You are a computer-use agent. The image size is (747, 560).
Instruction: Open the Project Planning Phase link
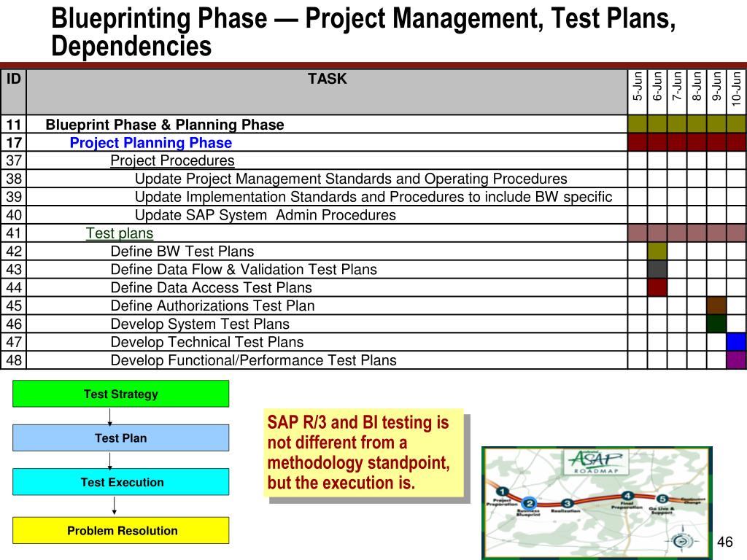(150, 143)
